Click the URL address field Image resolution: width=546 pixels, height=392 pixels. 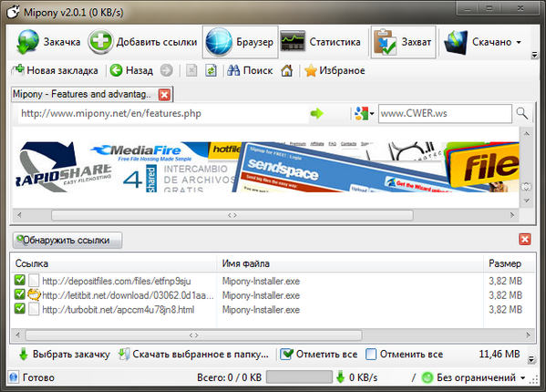(162, 113)
